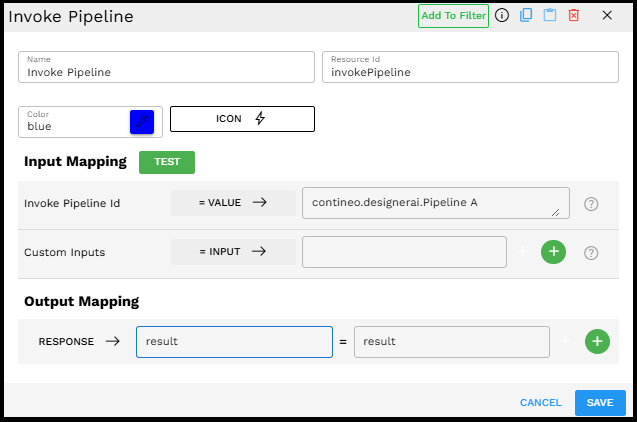Screen dimensions: 637x422
Task: Edit the result field after the equals sign
Action: [x=452, y=342]
